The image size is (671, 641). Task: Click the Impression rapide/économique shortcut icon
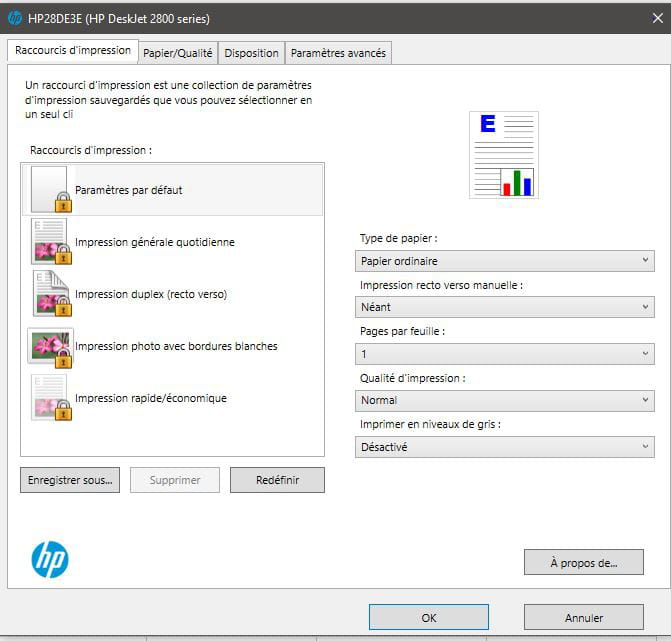(50, 398)
